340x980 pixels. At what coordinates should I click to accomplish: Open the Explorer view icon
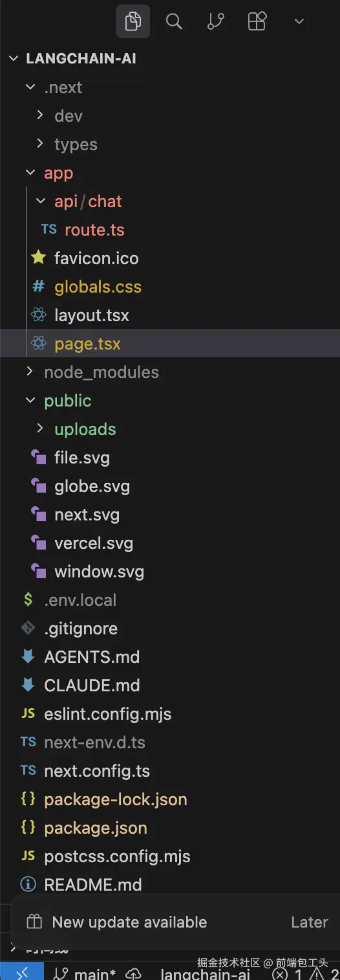click(133, 21)
